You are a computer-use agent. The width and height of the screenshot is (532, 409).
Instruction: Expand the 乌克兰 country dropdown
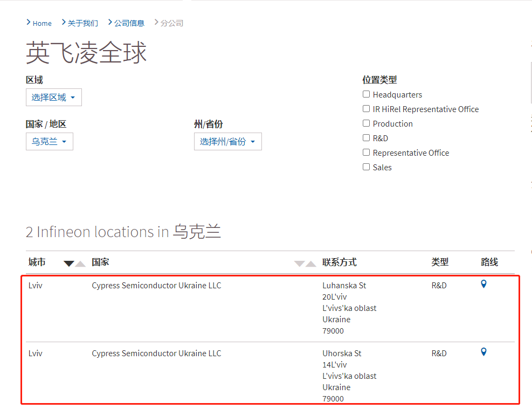click(50, 141)
